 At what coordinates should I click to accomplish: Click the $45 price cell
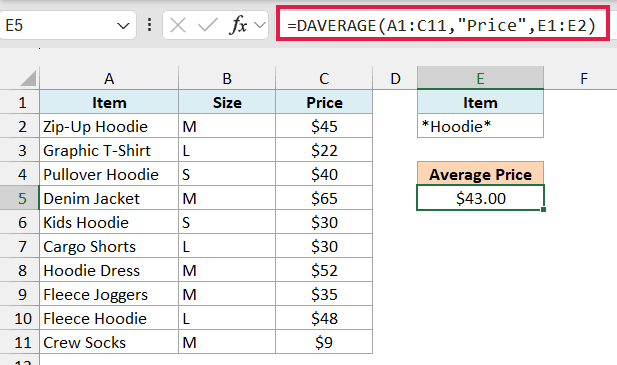tap(324, 127)
